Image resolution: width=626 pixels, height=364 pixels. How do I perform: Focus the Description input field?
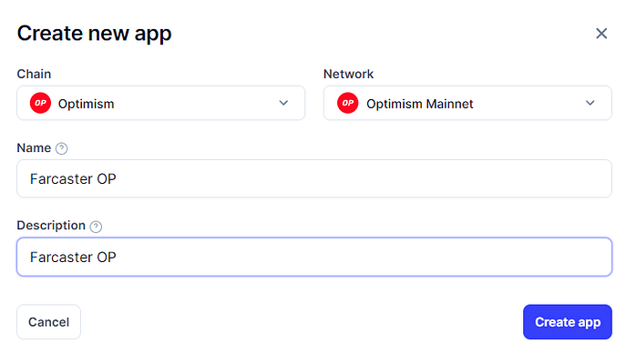[x=314, y=257]
